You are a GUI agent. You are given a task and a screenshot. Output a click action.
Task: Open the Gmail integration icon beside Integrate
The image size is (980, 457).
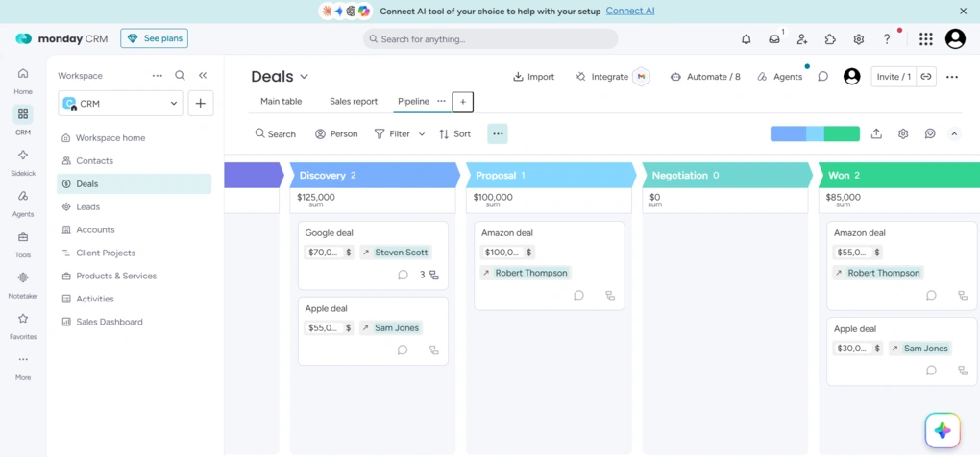pos(641,76)
